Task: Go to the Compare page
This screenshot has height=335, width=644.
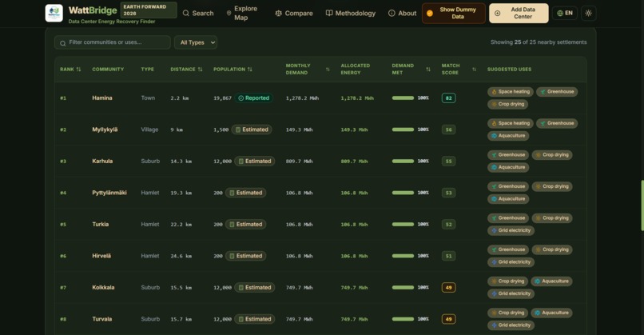Action: pyautogui.click(x=294, y=13)
